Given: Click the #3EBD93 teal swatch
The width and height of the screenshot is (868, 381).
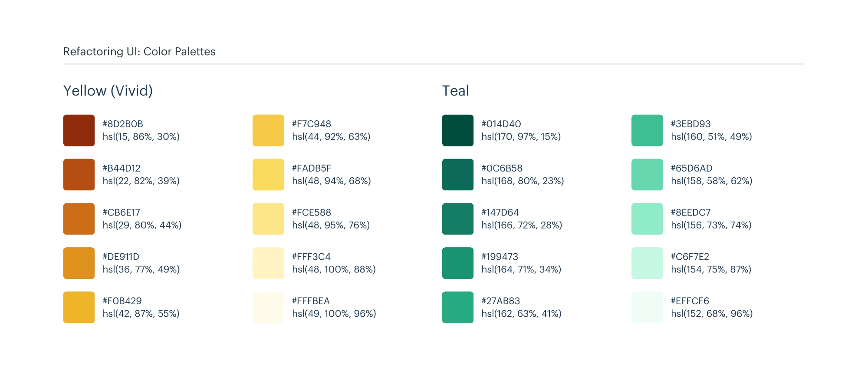Looking at the screenshot, I should (x=647, y=130).
